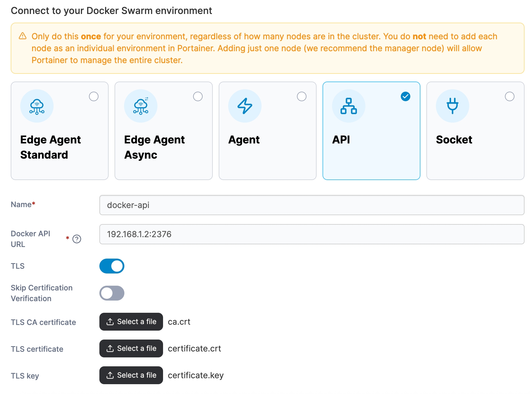Click the Edge Agent Async cloud icon
532x394 pixels.
(141, 106)
